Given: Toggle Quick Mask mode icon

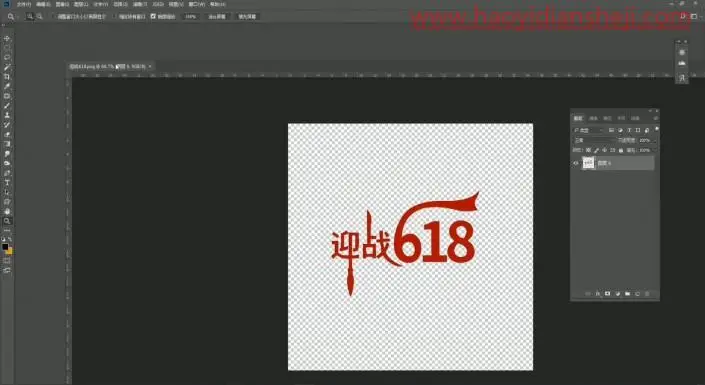Looking at the screenshot, I should click(x=7, y=261).
